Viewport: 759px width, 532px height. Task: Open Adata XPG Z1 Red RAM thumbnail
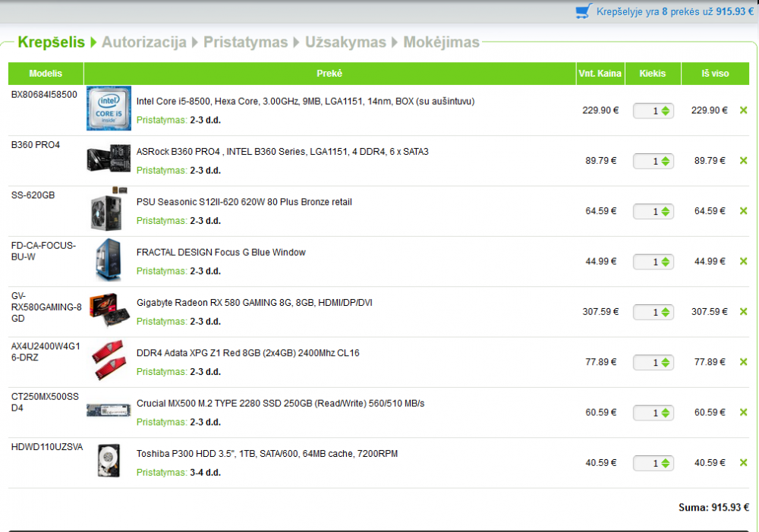click(x=109, y=360)
